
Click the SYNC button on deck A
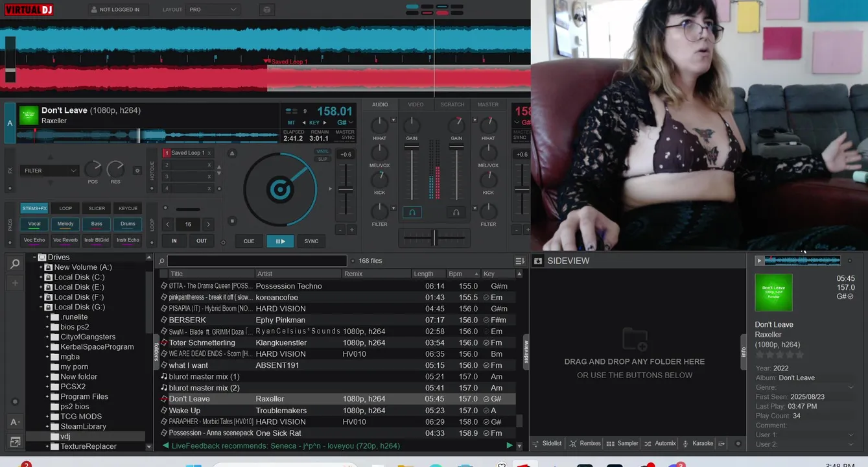click(311, 241)
